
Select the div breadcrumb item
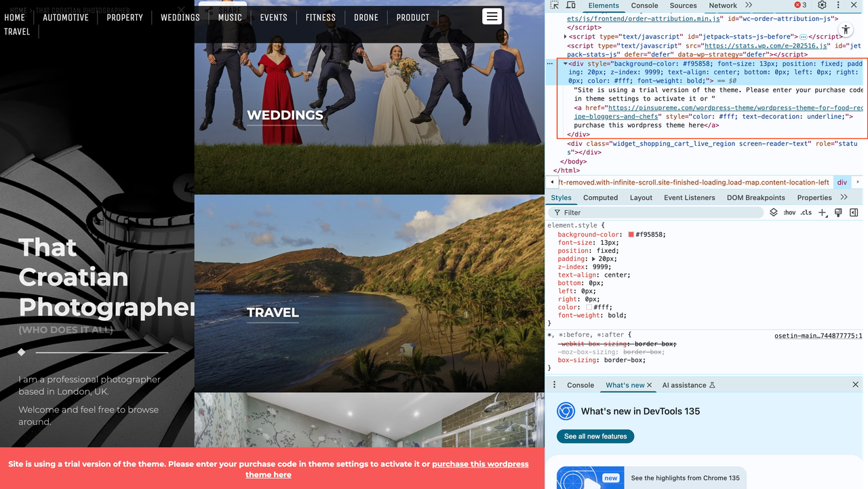click(x=842, y=182)
